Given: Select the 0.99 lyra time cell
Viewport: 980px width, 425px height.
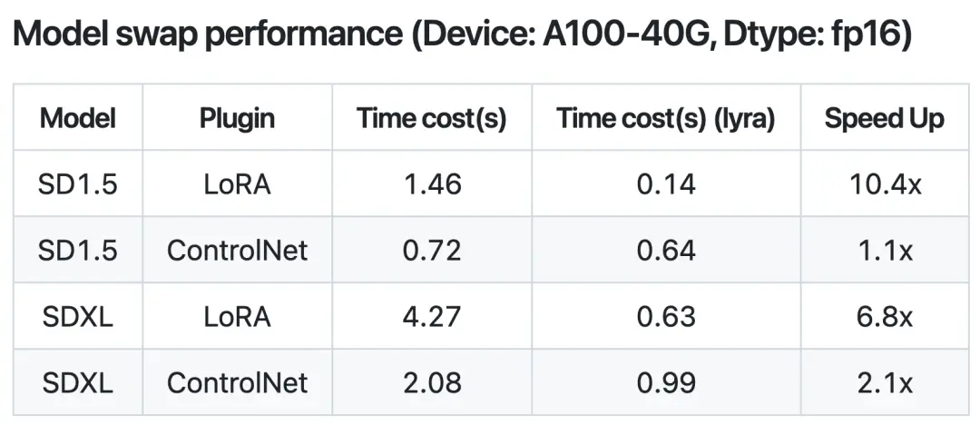Looking at the screenshot, I should (666, 382).
